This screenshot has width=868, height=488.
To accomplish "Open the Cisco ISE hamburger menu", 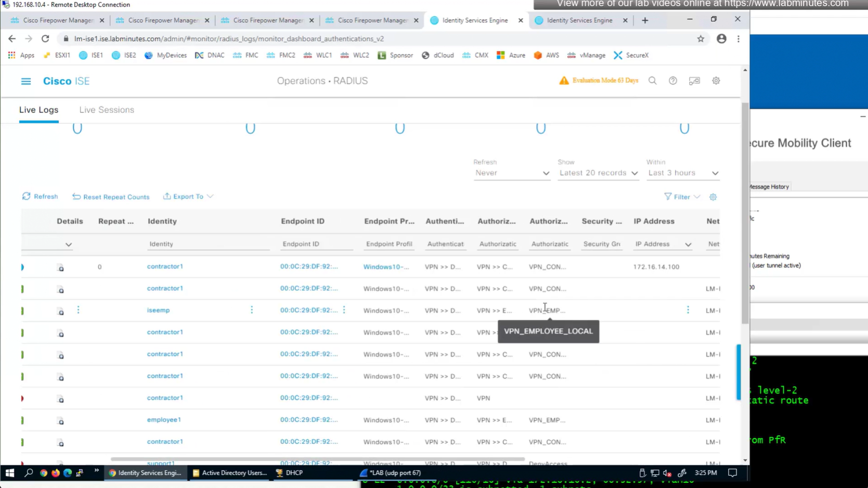I will (x=25, y=81).
